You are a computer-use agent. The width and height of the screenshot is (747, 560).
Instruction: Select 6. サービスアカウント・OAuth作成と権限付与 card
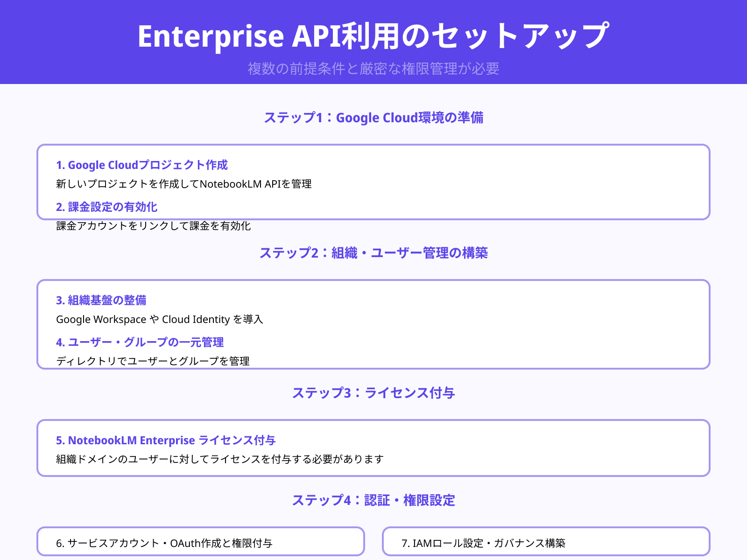click(200, 542)
